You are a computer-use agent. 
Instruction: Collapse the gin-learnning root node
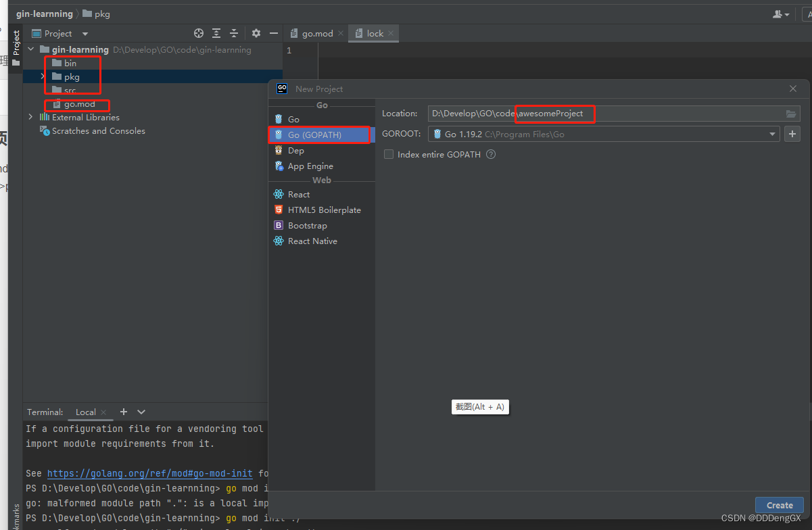(x=31, y=49)
